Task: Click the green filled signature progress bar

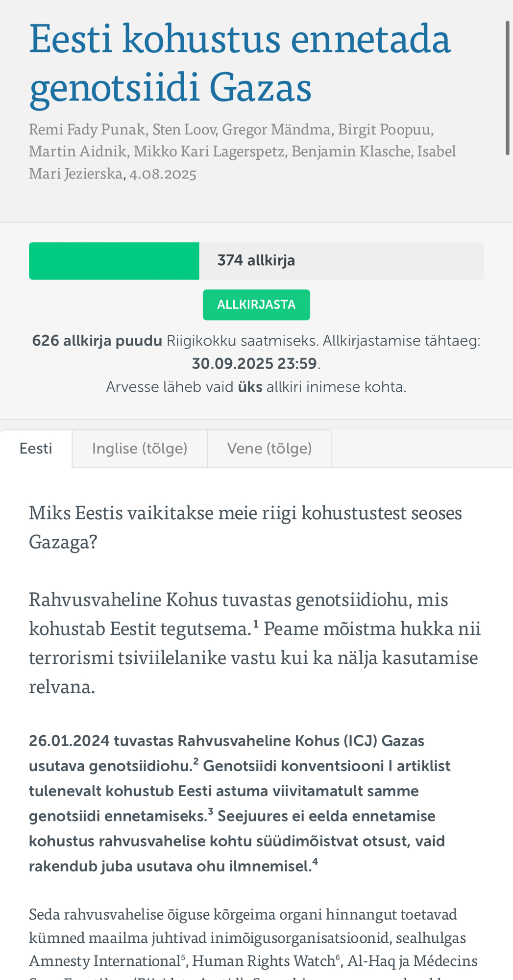Action: 114,261
